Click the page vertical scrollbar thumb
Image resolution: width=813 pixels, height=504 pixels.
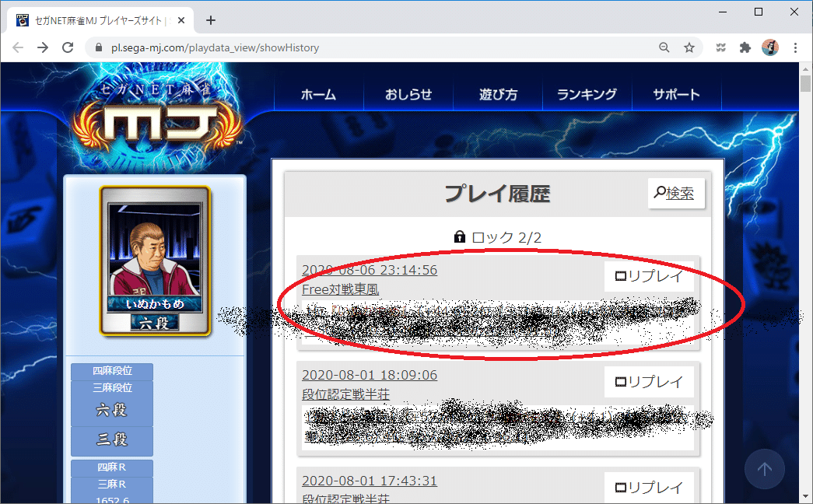pos(805,83)
